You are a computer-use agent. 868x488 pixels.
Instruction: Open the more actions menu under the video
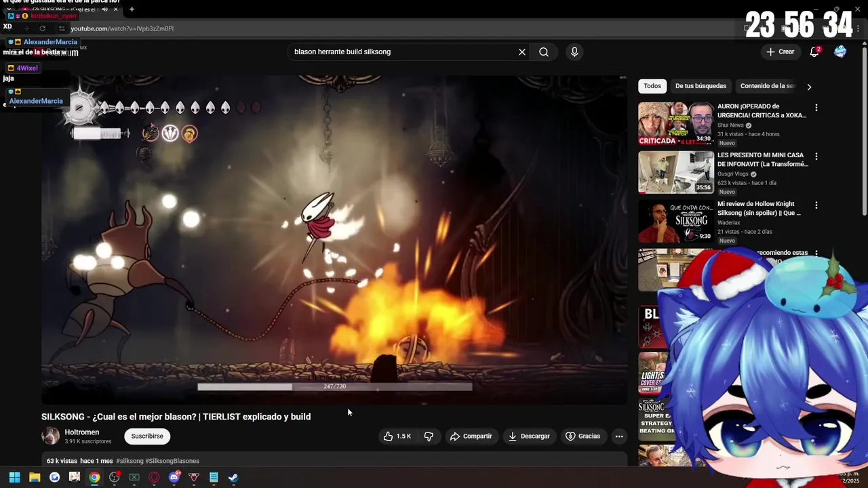(619, 436)
